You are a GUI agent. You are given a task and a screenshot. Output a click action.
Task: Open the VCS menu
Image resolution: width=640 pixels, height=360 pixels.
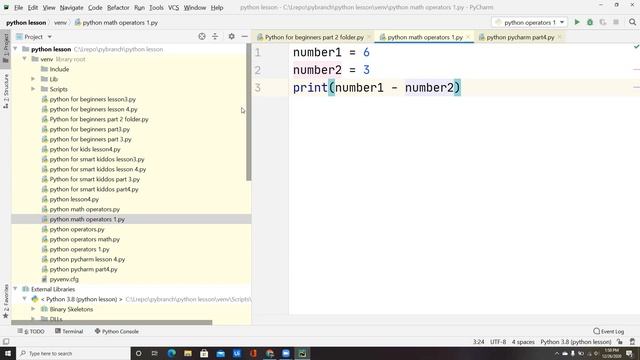[x=173, y=7]
